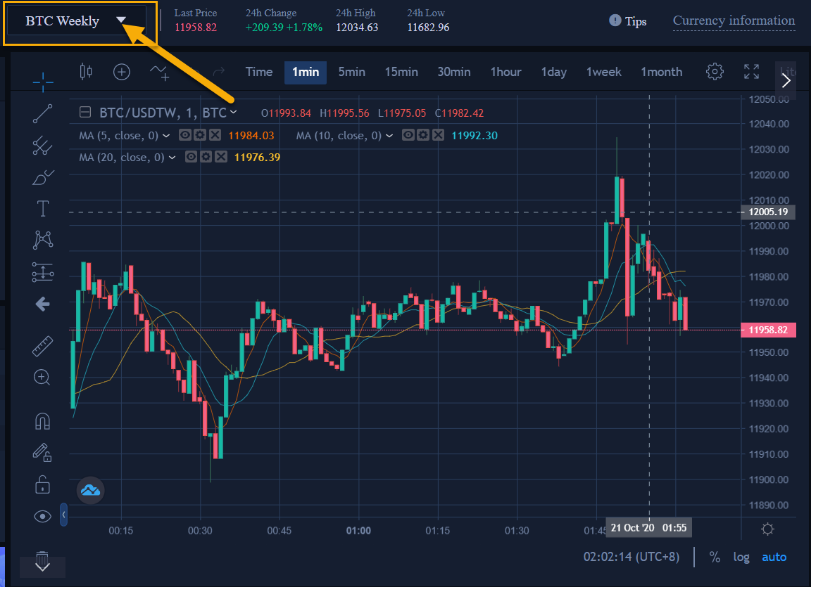
Task: Click the 02:02:14 (UTC+8) timezone selector
Action: [632, 557]
